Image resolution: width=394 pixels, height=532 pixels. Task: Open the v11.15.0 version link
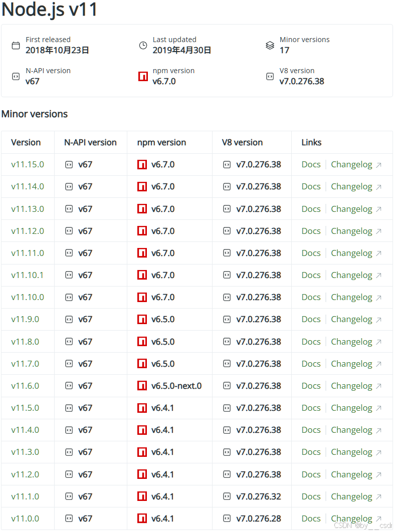click(x=28, y=164)
